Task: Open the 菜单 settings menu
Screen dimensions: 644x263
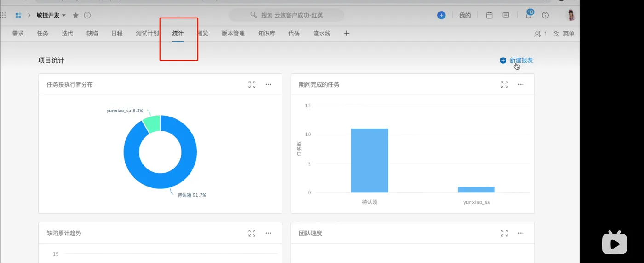Action: point(564,34)
